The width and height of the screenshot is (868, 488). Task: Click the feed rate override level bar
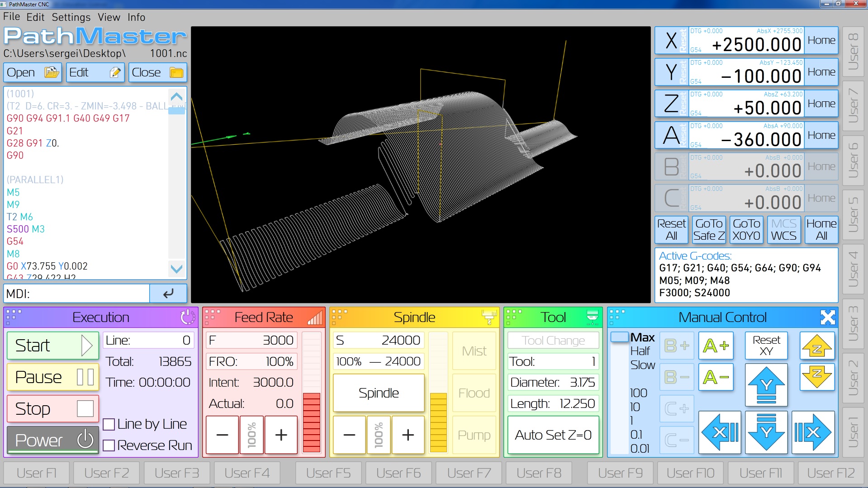pos(312,393)
